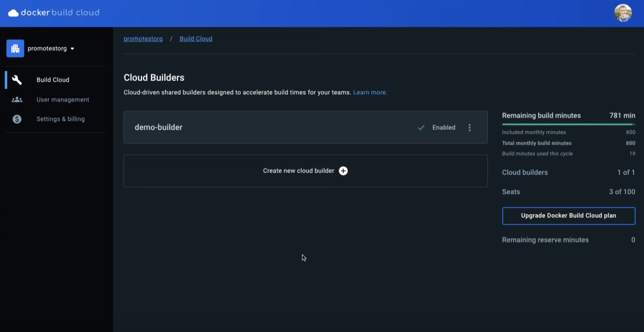Open User management in the sidebar
644x332 pixels.
pyautogui.click(x=63, y=100)
